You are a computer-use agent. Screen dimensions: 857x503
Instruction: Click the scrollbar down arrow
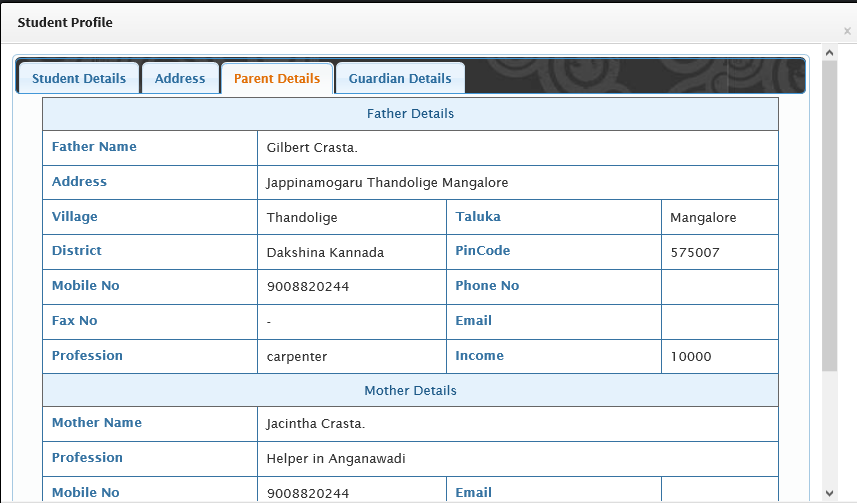coord(829,493)
